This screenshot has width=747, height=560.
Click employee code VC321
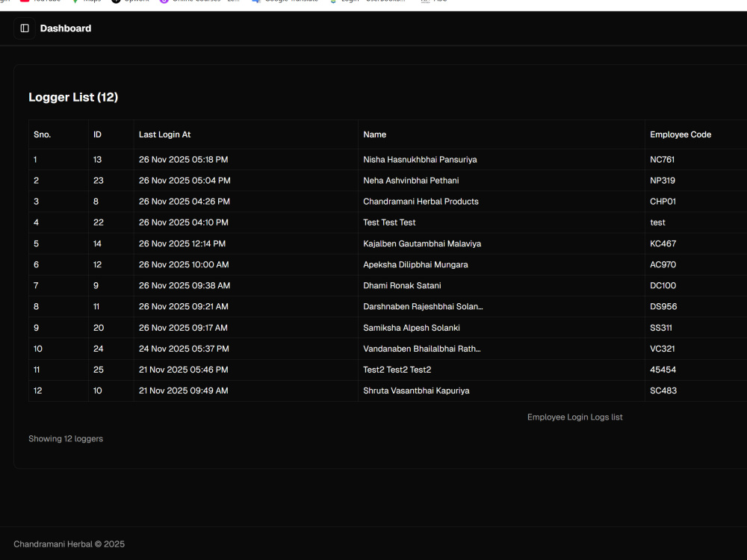point(662,349)
